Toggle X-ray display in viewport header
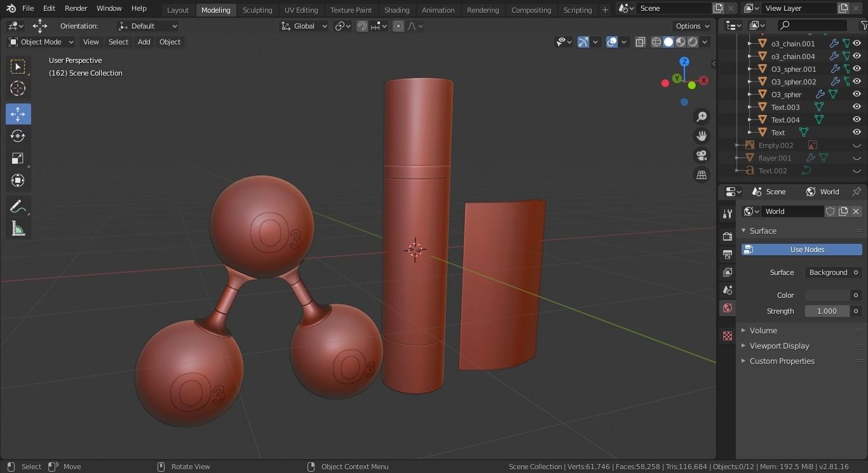The width and height of the screenshot is (868, 473). coord(641,42)
